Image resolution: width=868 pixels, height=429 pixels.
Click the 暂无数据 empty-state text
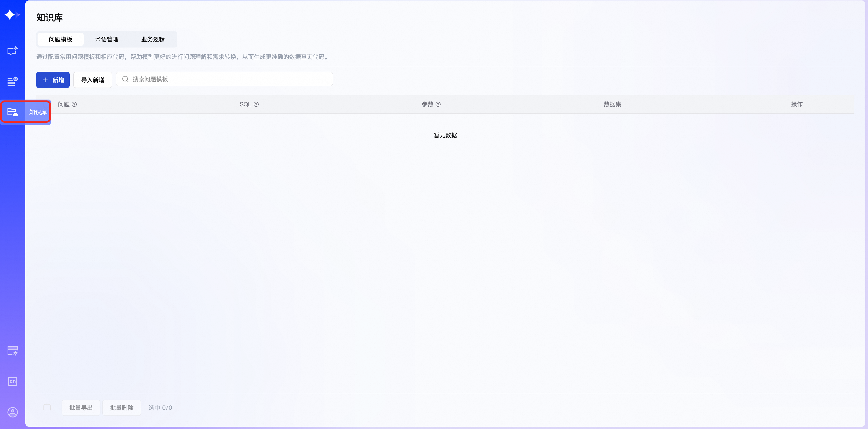(x=445, y=135)
